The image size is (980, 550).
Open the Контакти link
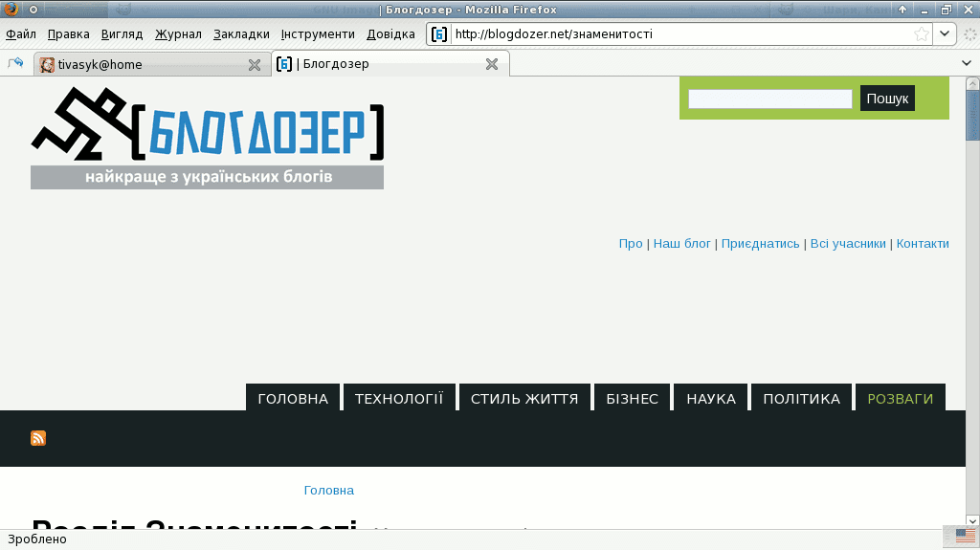point(923,244)
